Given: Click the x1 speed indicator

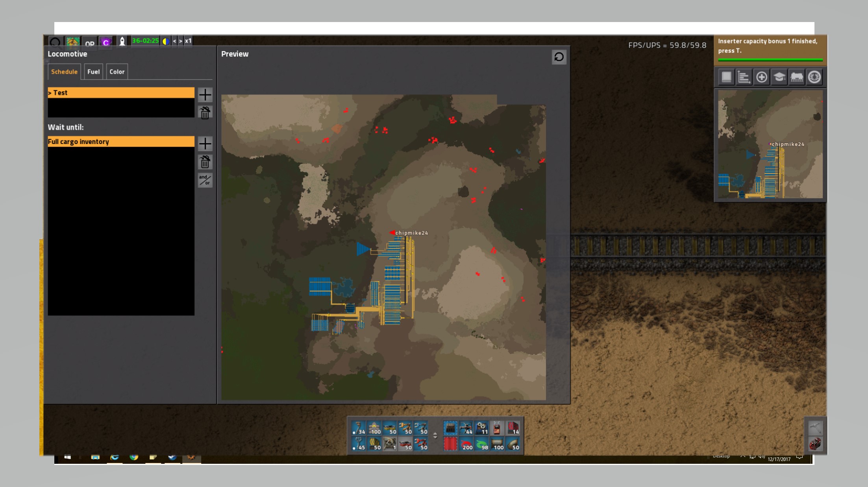Looking at the screenshot, I should pos(188,41).
